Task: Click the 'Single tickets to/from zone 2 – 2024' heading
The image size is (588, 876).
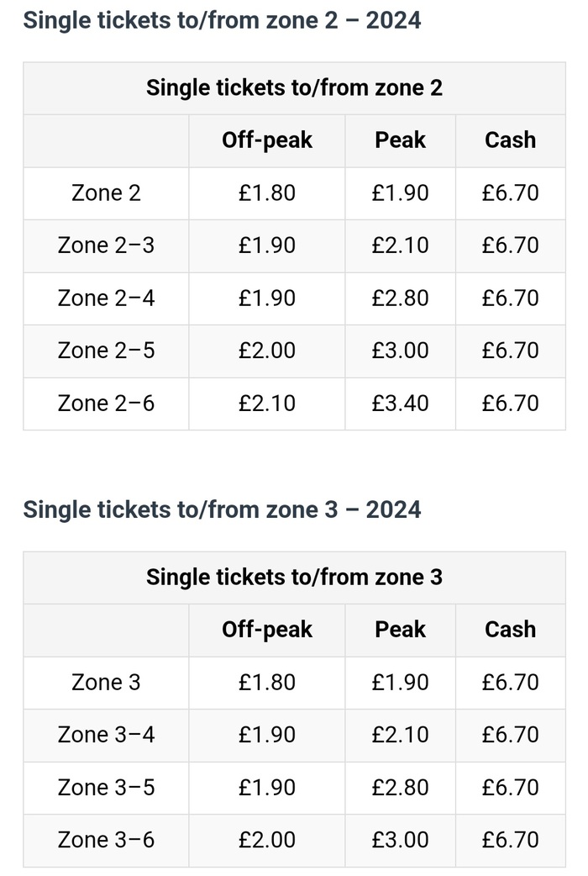Action: click(222, 19)
